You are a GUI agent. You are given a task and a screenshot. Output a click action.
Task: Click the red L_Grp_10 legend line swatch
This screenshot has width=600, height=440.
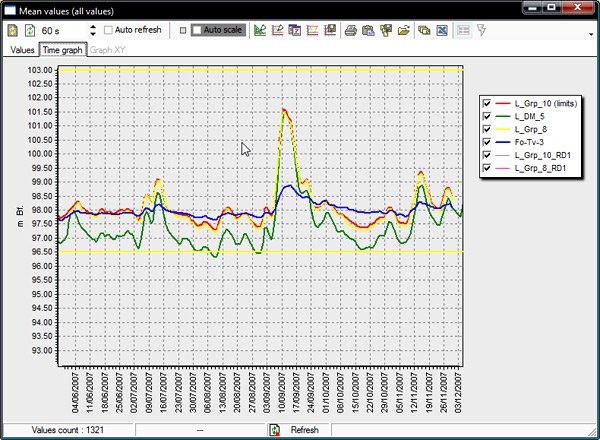[503, 103]
